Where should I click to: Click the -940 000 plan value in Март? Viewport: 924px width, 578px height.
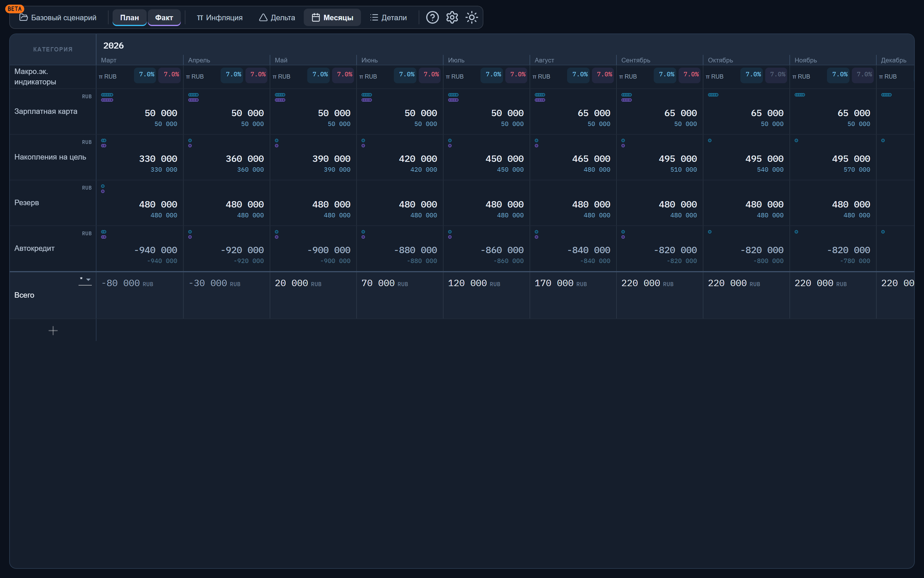pos(156,250)
